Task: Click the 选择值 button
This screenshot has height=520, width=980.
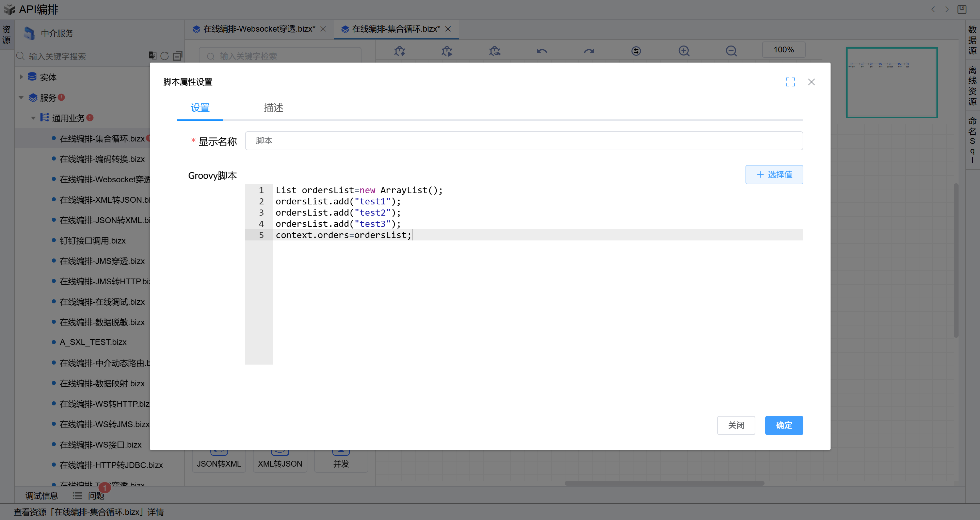Action: click(774, 174)
